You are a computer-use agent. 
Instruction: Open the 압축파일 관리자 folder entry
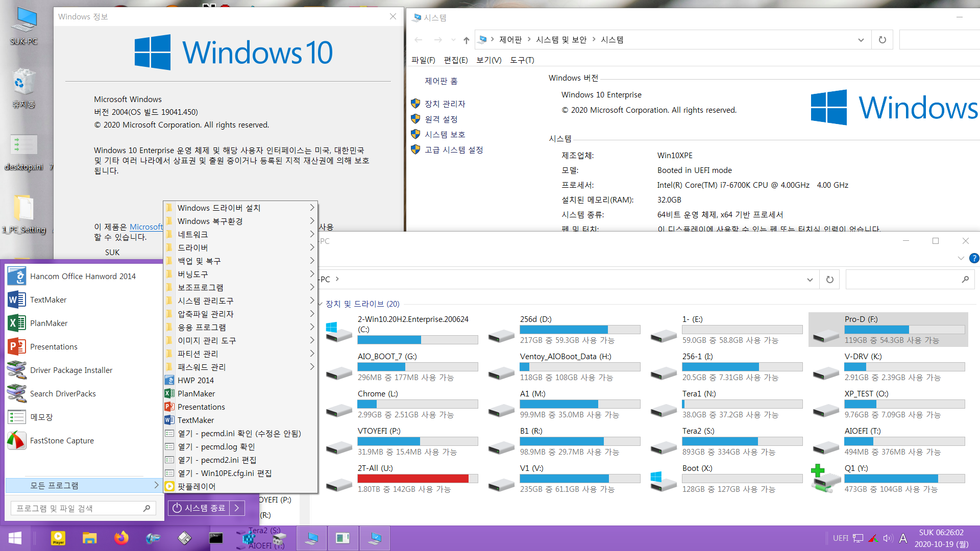point(240,314)
